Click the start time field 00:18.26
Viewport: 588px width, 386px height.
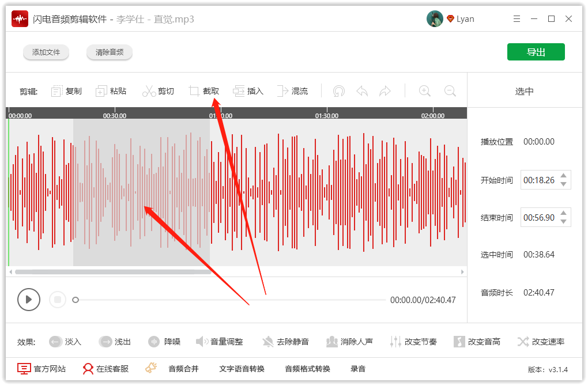point(539,180)
